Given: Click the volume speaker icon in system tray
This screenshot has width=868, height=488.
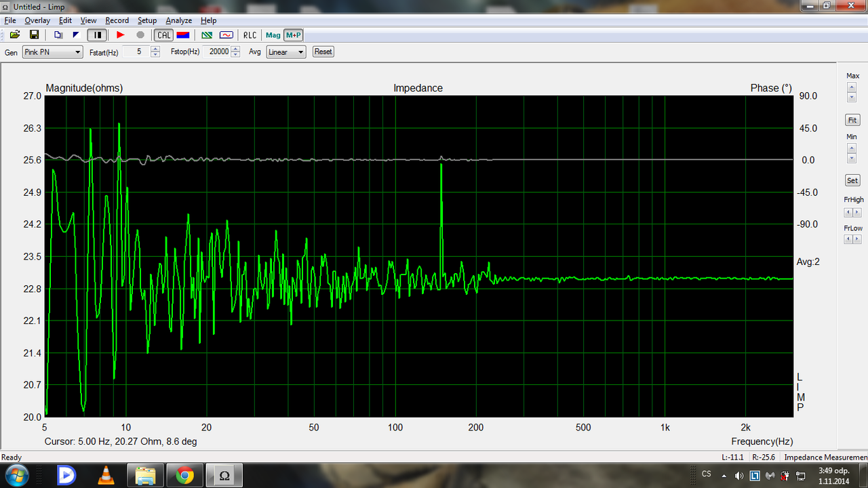Looking at the screenshot, I should point(738,476).
